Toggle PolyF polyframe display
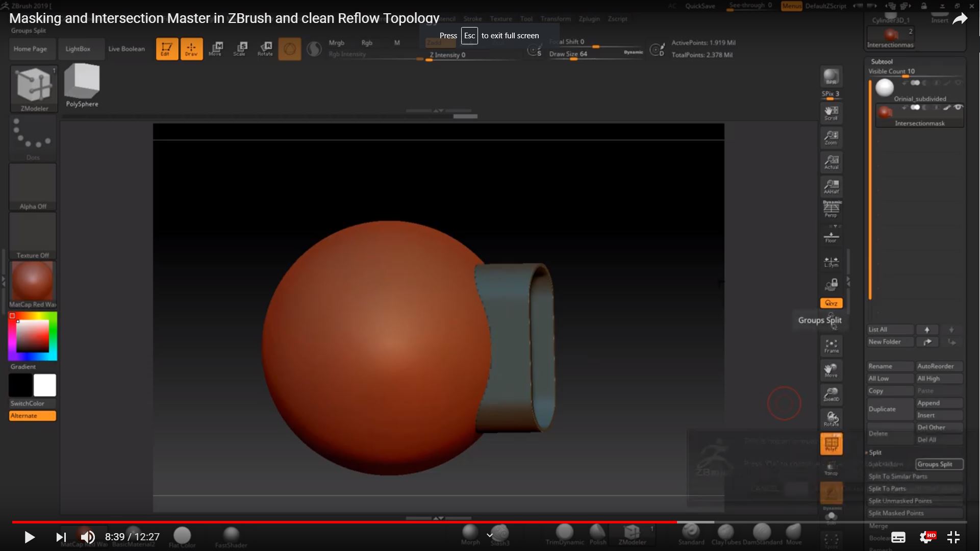 tap(831, 443)
